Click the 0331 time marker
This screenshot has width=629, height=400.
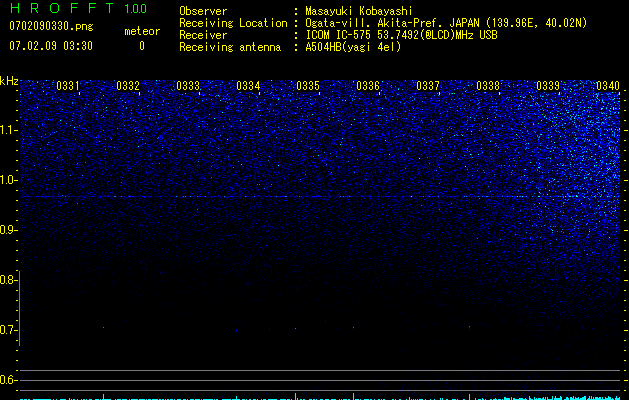pyautogui.click(x=68, y=85)
